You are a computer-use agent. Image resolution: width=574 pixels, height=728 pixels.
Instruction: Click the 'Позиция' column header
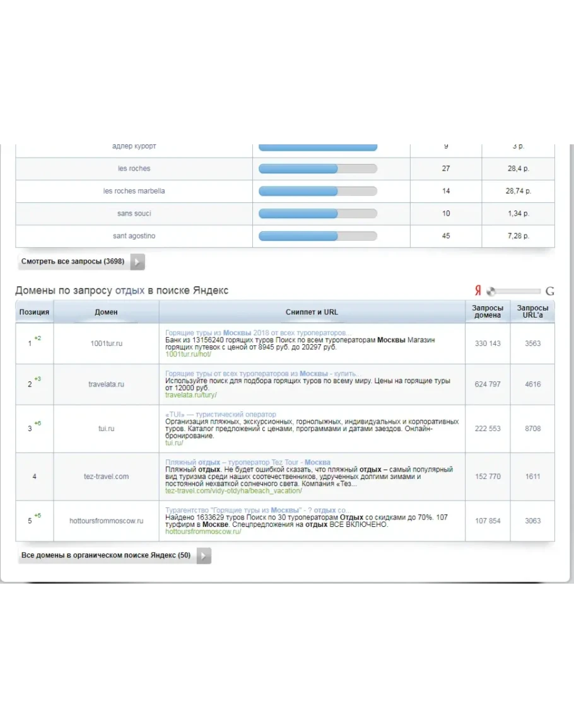(34, 312)
